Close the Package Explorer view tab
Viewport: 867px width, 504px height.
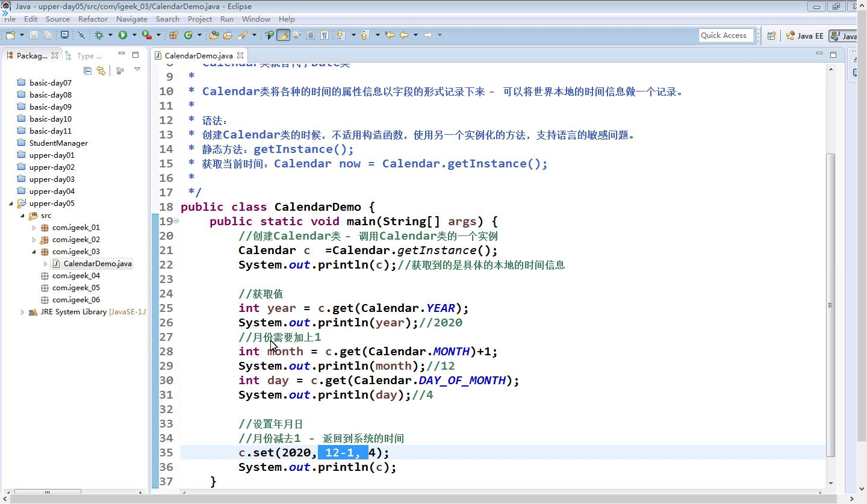[x=55, y=55]
